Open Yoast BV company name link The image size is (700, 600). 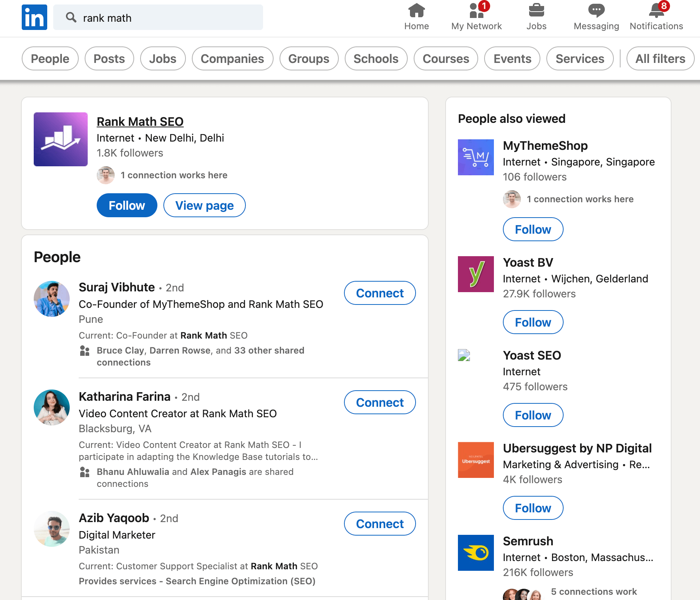[528, 263]
